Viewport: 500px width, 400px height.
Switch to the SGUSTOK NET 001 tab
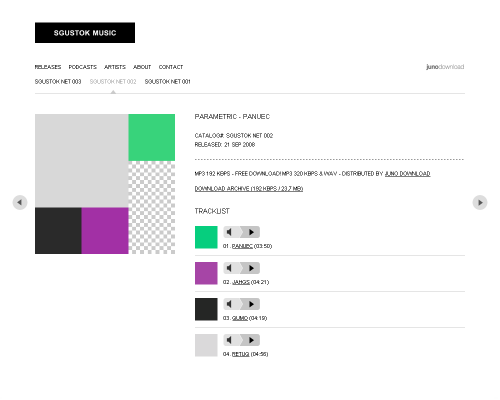tap(167, 82)
